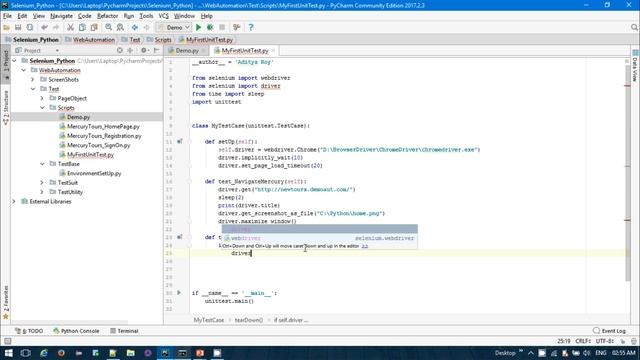Click the navigate Back arrow icon

[135, 27]
